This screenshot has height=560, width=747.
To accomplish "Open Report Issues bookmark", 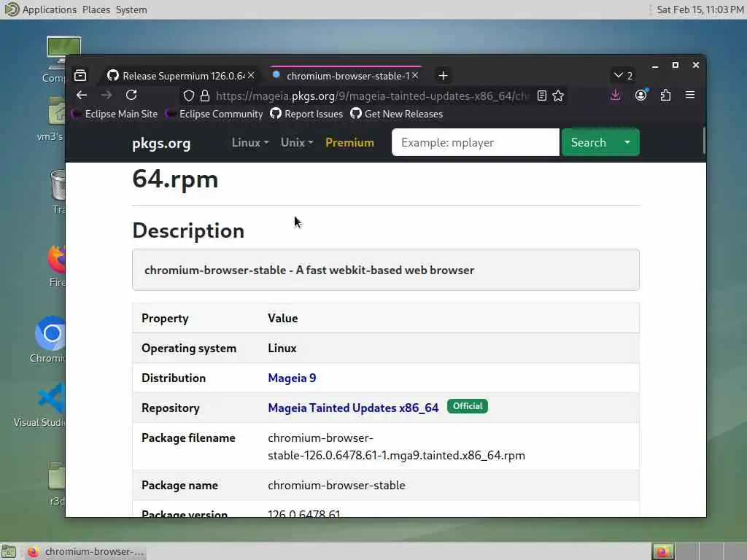I will click(306, 114).
